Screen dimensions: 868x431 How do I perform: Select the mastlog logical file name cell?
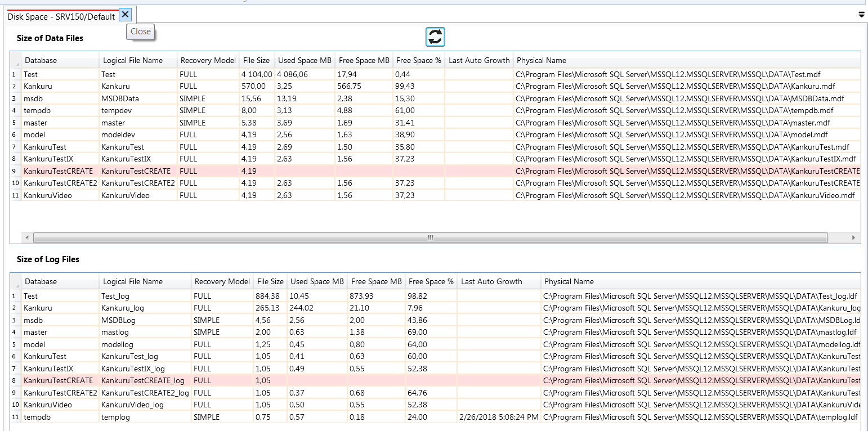tap(145, 332)
